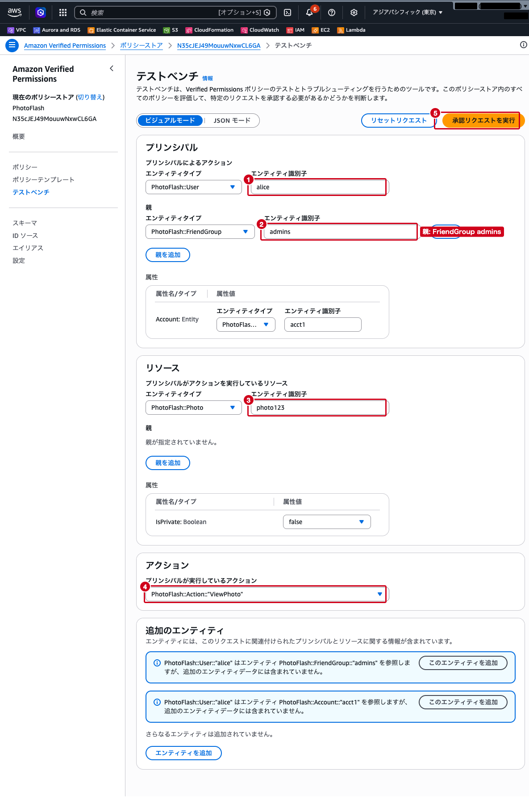Go to 設定 in the sidebar
Image resolution: width=529 pixels, height=812 pixels.
[19, 260]
